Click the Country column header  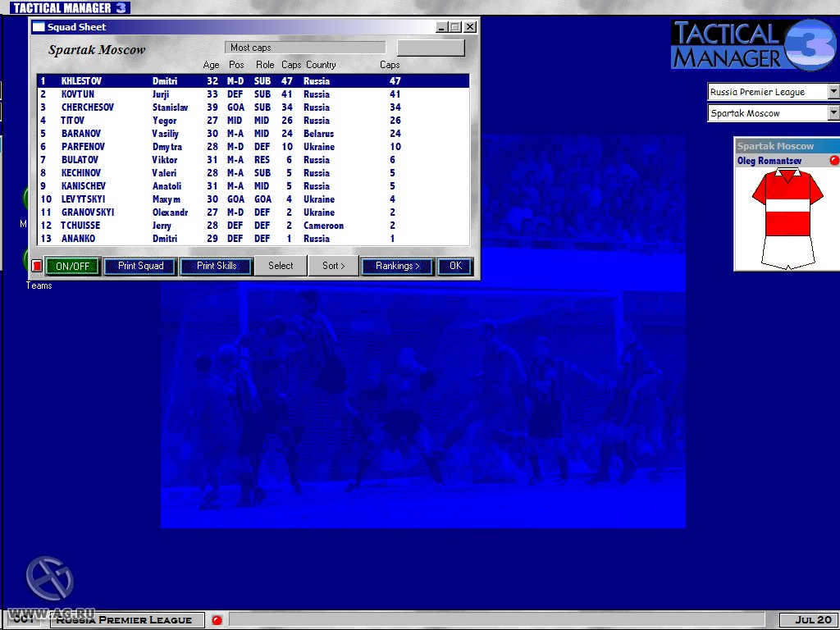pos(321,65)
